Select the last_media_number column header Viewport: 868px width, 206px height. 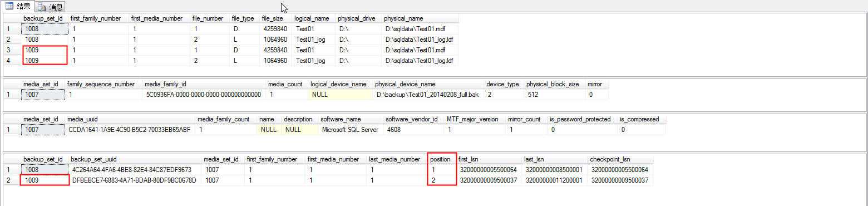click(x=397, y=159)
